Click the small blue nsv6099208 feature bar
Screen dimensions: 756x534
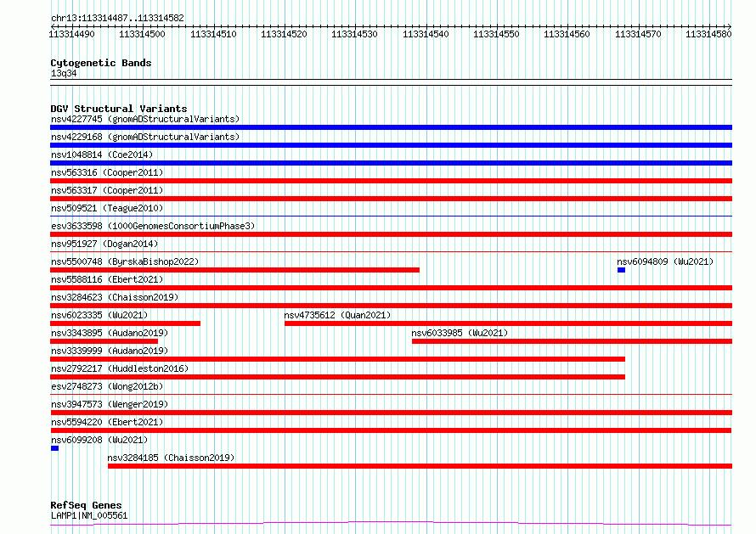pyautogui.click(x=54, y=448)
